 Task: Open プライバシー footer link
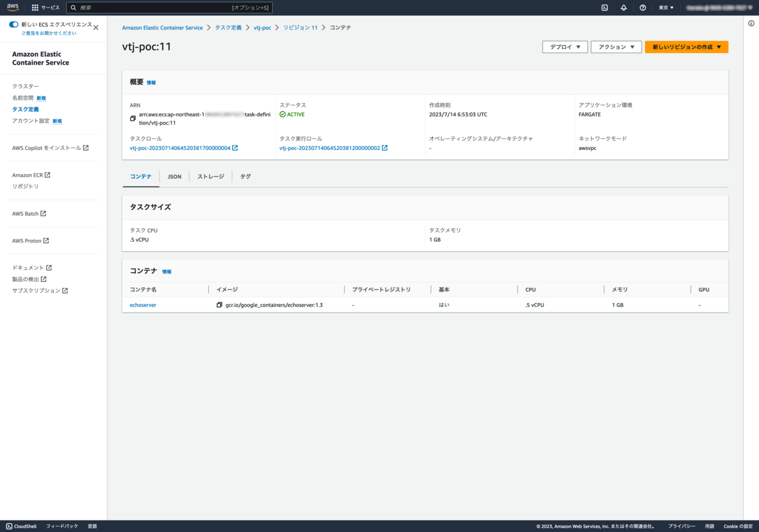click(682, 526)
